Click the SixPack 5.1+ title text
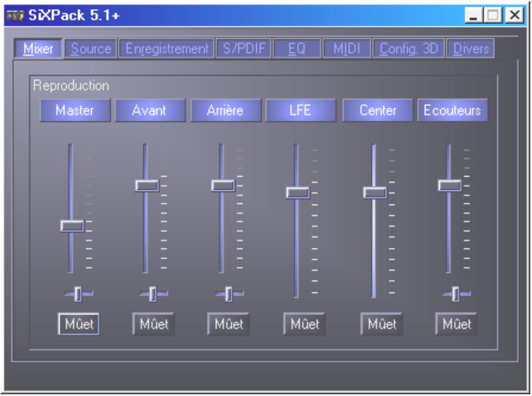The width and height of the screenshot is (532, 396). pos(74,15)
